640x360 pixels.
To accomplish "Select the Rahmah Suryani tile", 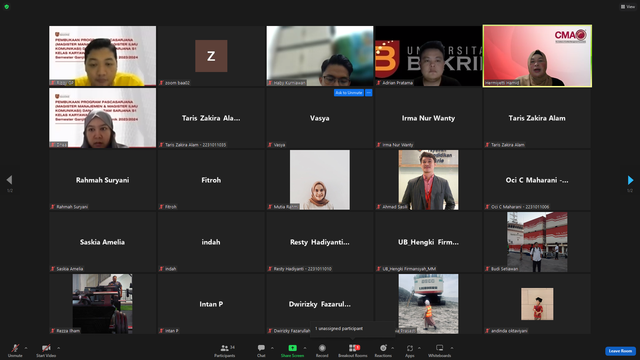I will (102, 180).
